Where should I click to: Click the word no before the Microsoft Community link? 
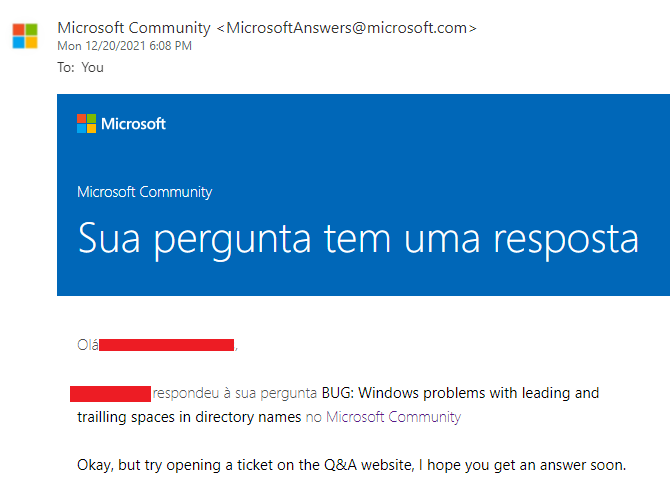pyautogui.click(x=314, y=417)
